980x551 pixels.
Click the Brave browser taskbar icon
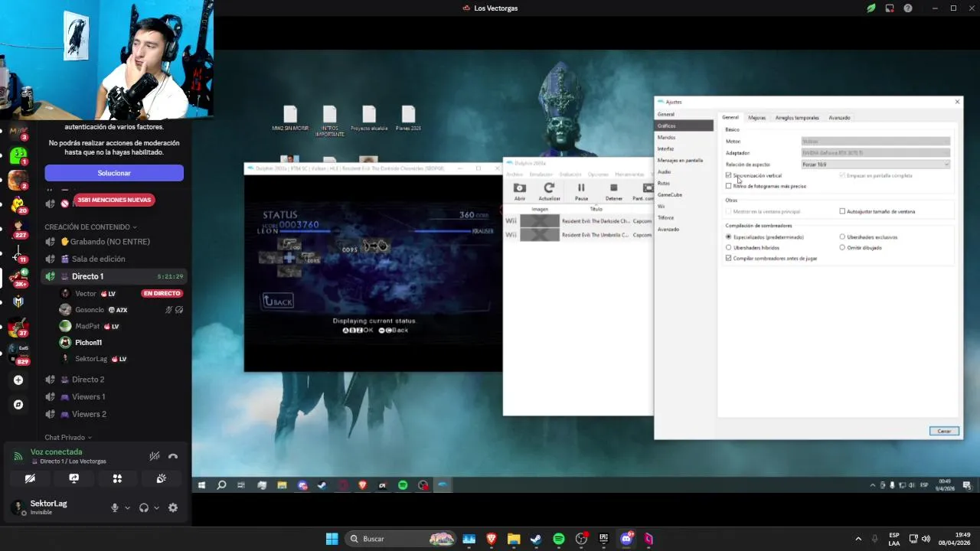tap(491, 539)
